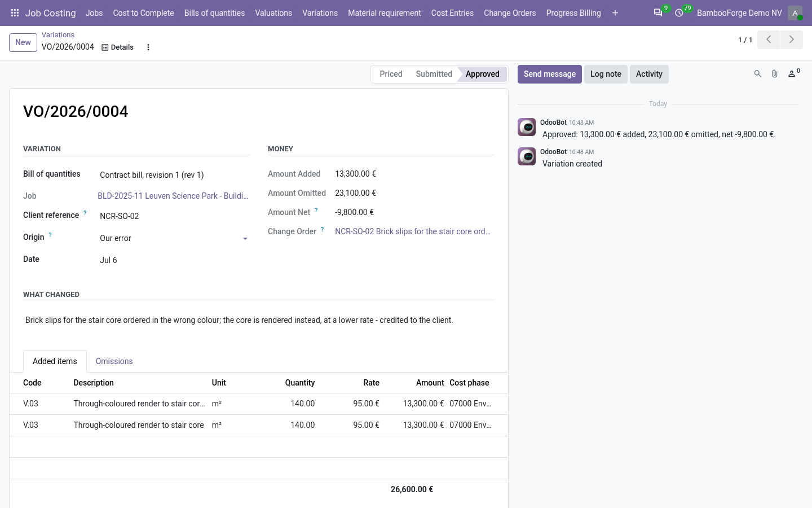This screenshot has height=508, width=812.
Task: Click OdooBot avatar on Variation created message
Action: coord(527,156)
